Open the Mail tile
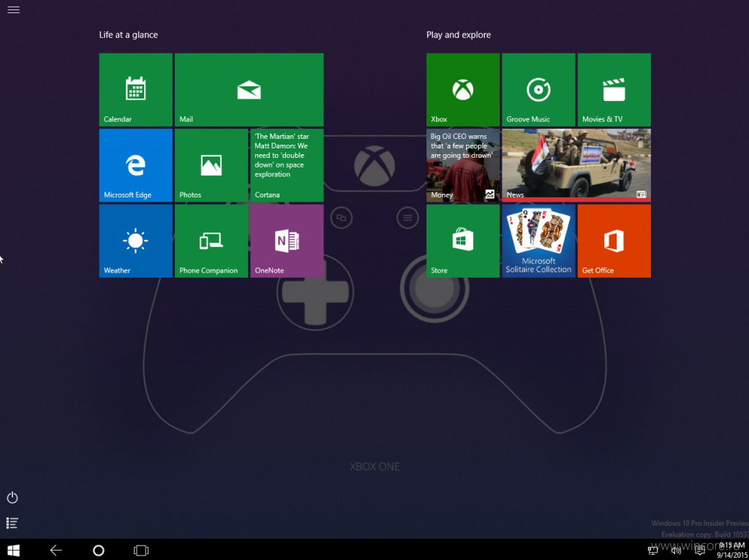Screen dimensions: 749x560 249,90
